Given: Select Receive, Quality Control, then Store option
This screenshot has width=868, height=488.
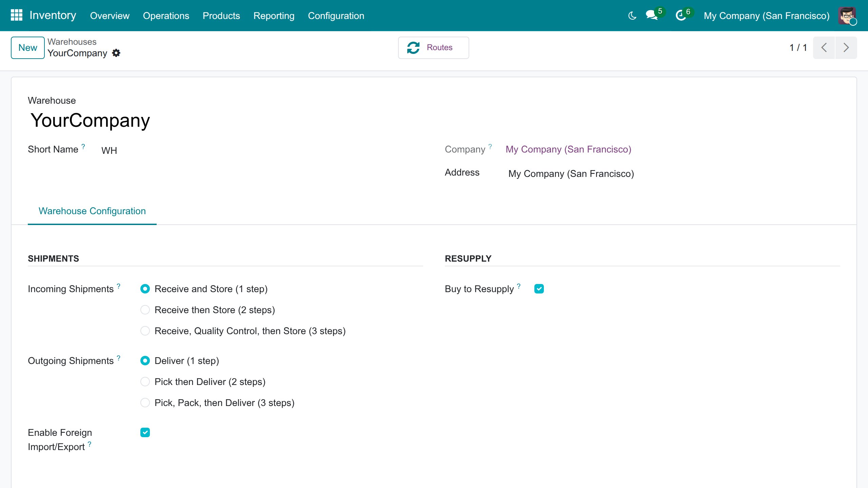Looking at the screenshot, I should tap(145, 331).
